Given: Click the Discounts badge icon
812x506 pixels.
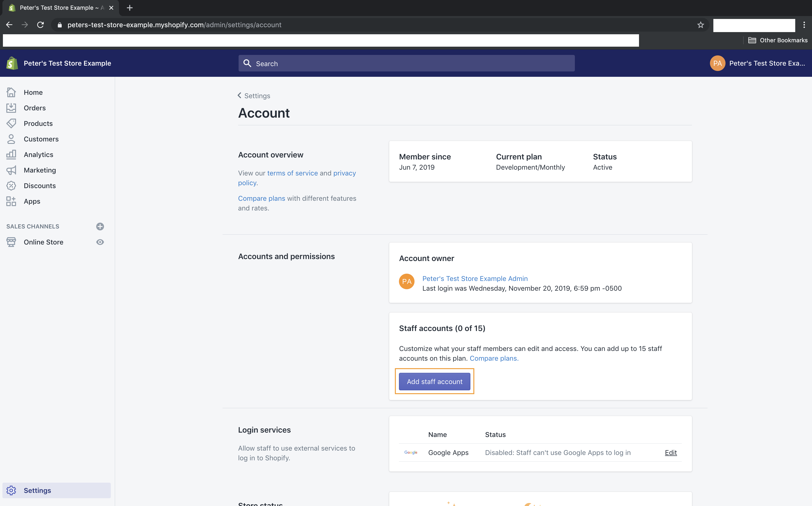Looking at the screenshot, I should pos(11,185).
